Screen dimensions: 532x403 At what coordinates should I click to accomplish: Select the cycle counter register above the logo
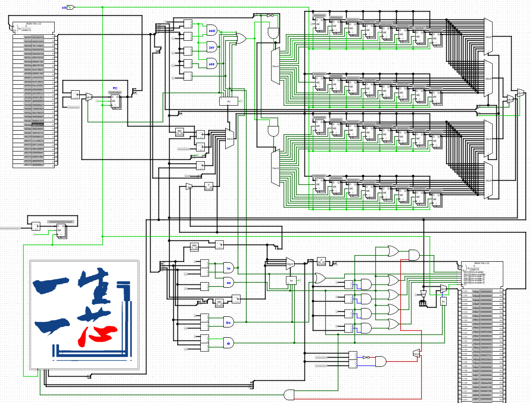pos(62,231)
